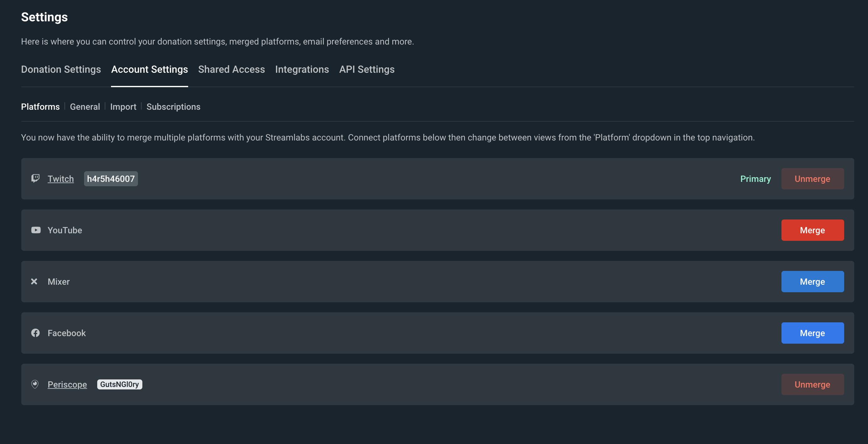
Task: Open the Integrations tab
Action: [302, 69]
